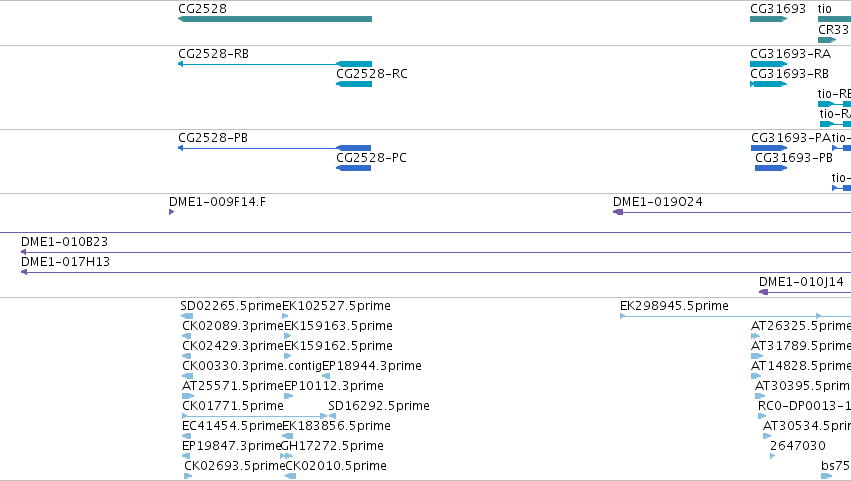Select the CG31693-RB transcript
Viewport: 851px width, 481px height.
tap(769, 84)
